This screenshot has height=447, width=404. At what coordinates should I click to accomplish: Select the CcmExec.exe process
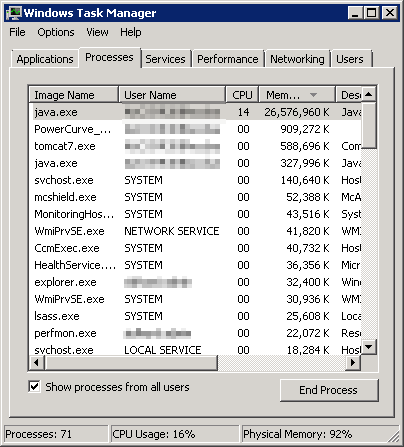[x=195, y=248]
